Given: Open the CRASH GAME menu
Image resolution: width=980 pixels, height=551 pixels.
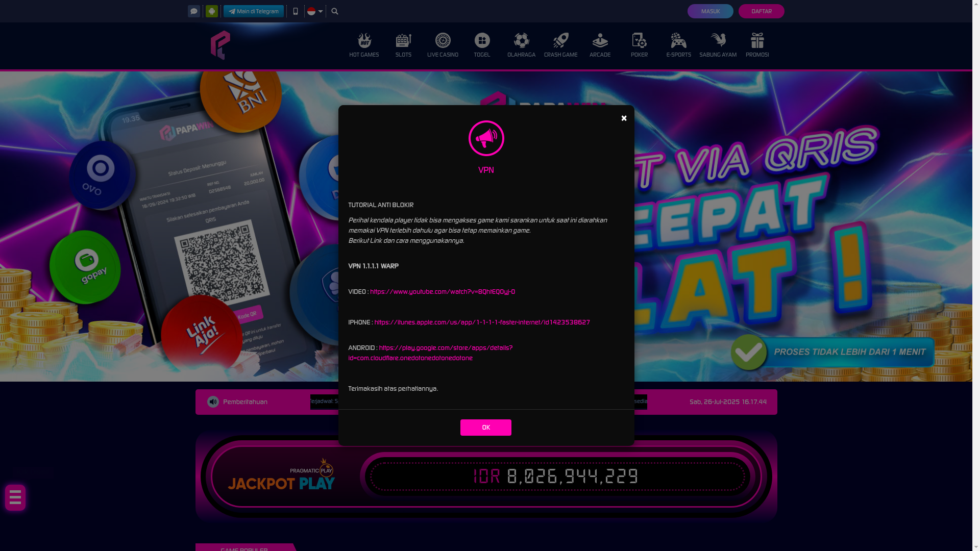Looking at the screenshot, I should tap(560, 45).
